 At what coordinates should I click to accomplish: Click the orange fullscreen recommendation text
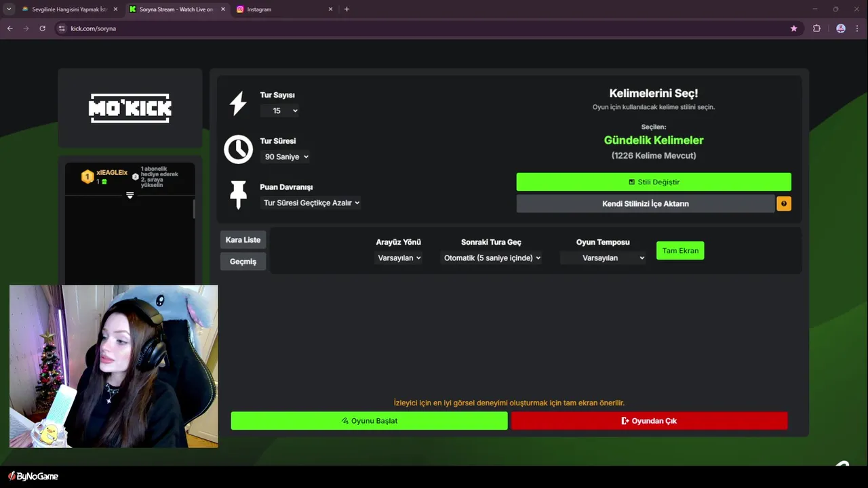509,403
